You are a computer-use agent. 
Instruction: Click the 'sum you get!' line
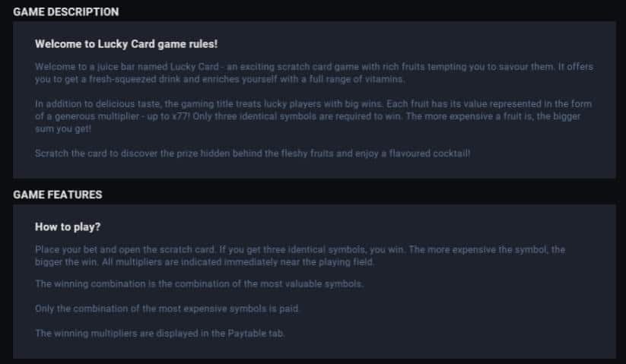(x=63, y=129)
